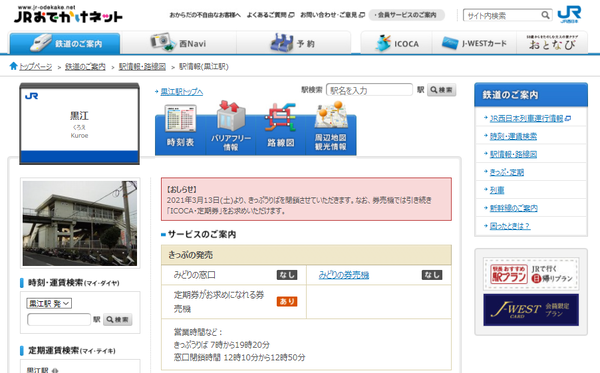Click the サービスのご案内 heading
600x373 pixels.
[202, 235]
